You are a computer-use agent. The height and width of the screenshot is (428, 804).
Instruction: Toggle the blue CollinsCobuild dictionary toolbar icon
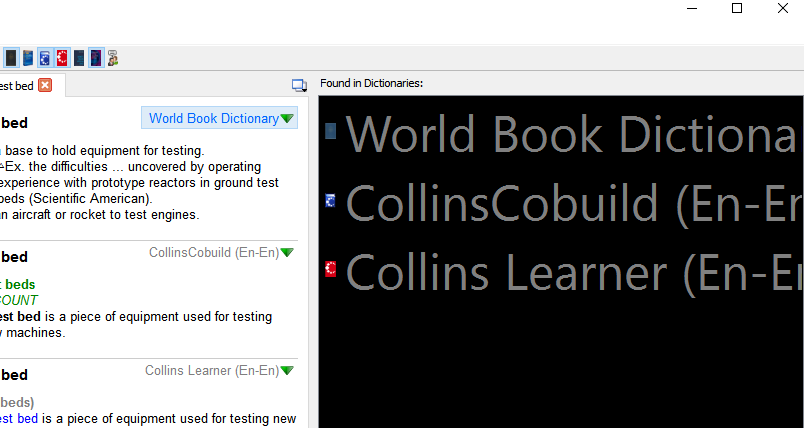[45, 58]
